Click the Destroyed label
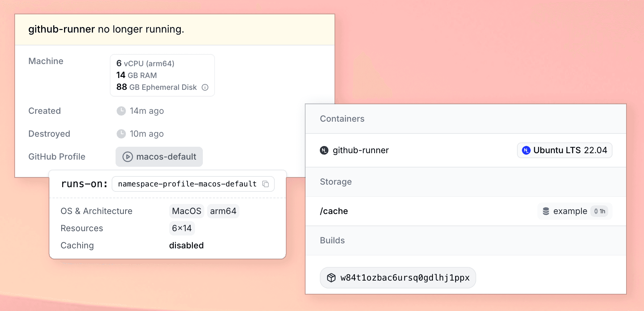This screenshot has width=644, height=311. coord(49,134)
